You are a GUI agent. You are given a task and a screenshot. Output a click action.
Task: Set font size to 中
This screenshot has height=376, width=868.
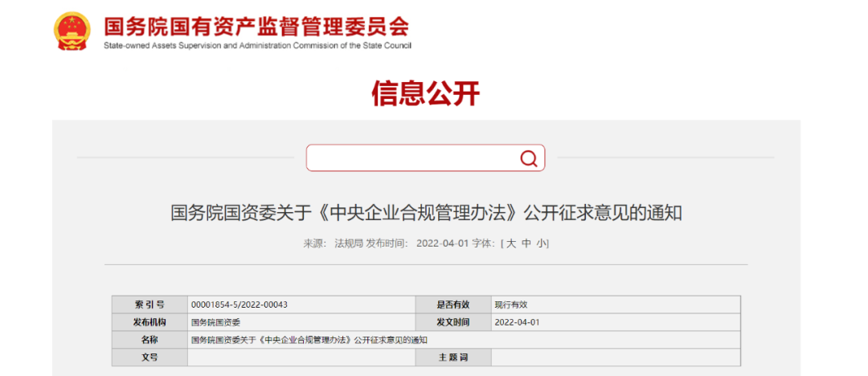(x=526, y=243)
